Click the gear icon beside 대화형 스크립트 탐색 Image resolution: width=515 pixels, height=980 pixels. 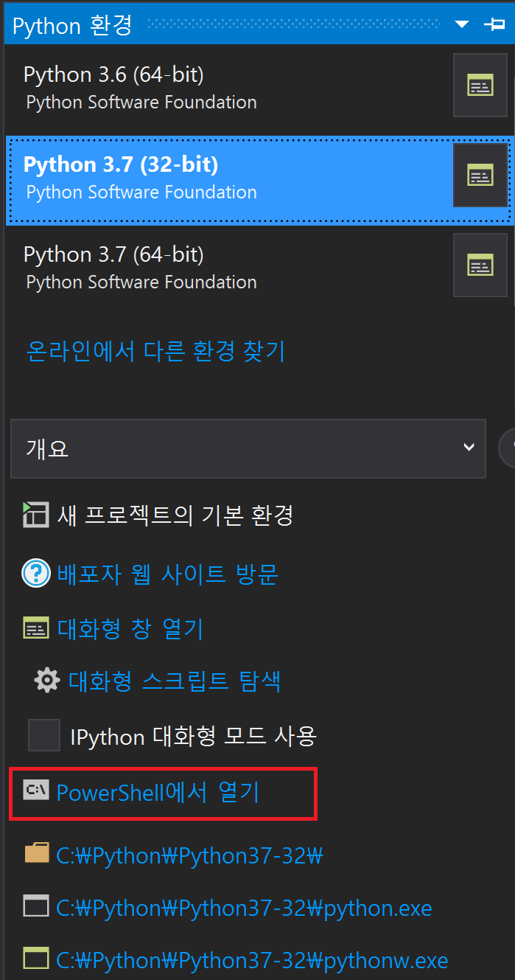click(46, 680)
